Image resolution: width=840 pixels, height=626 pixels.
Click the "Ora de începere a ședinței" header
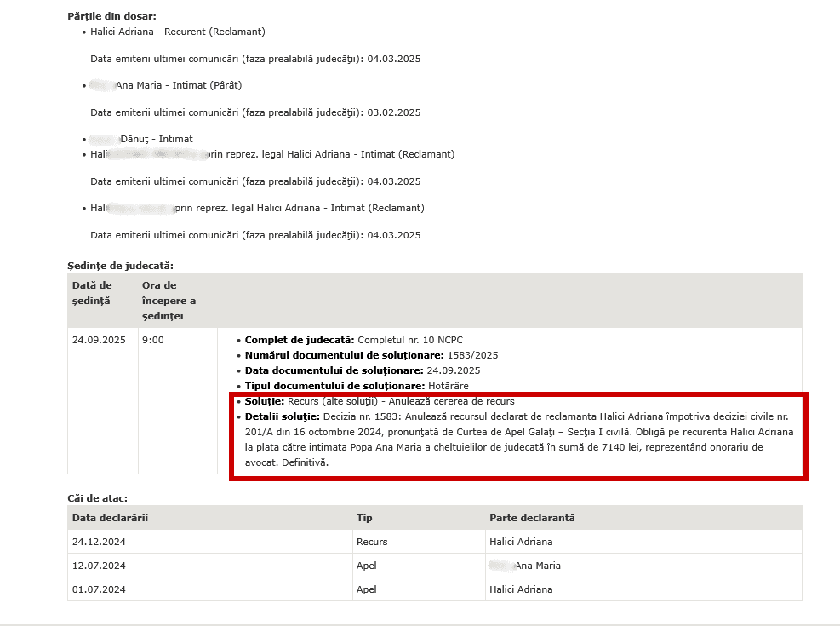pos(169,301)
